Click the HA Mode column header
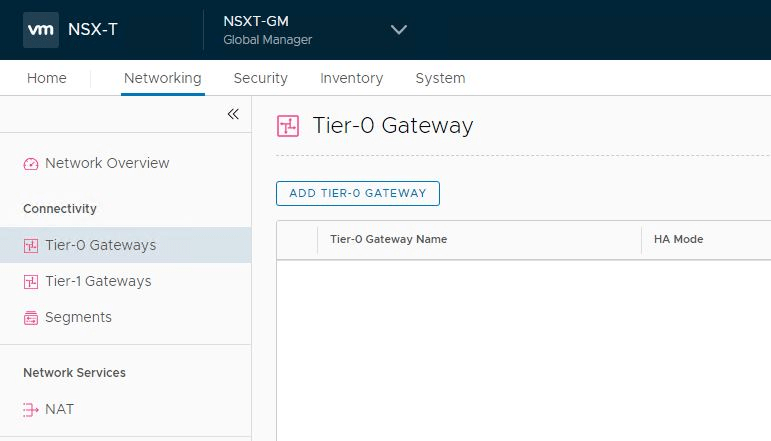Screen dimensions: 771x441 679,239
